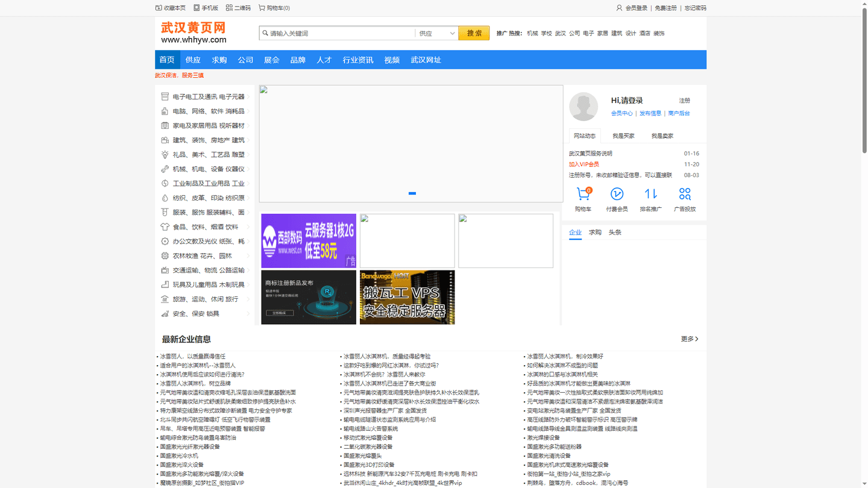The height and width of the screenshot is (488, 868).
Task: Click the 武汉黄页网 logo
Action: 193,33
